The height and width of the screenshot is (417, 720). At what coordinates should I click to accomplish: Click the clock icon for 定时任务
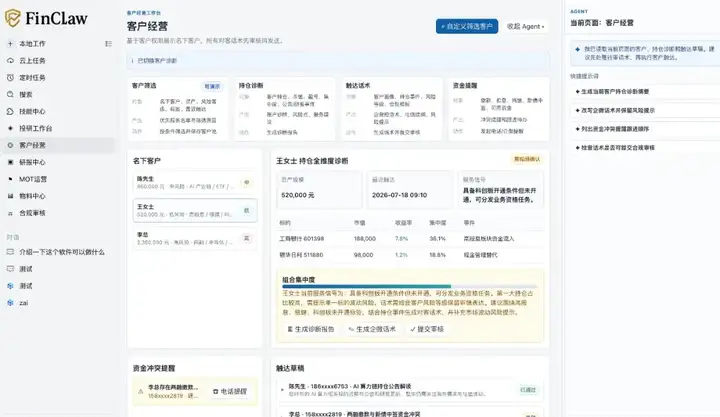(x=10, y=78)
